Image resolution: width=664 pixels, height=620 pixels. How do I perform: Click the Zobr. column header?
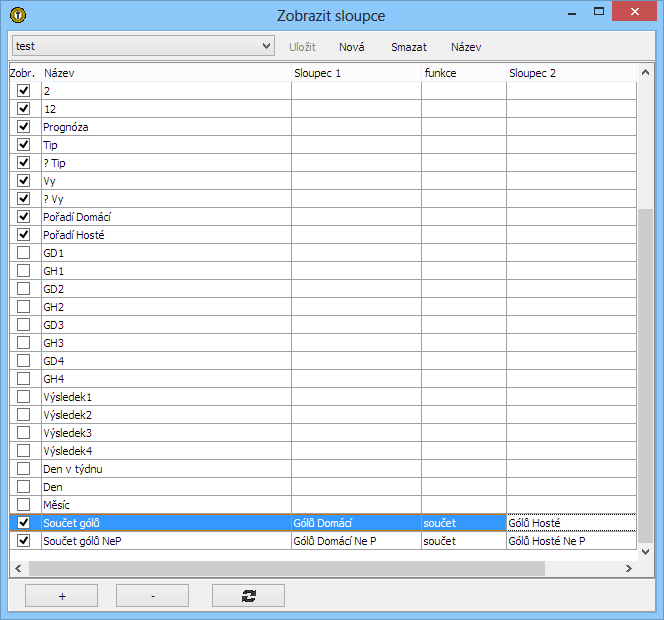coord(25,73)
